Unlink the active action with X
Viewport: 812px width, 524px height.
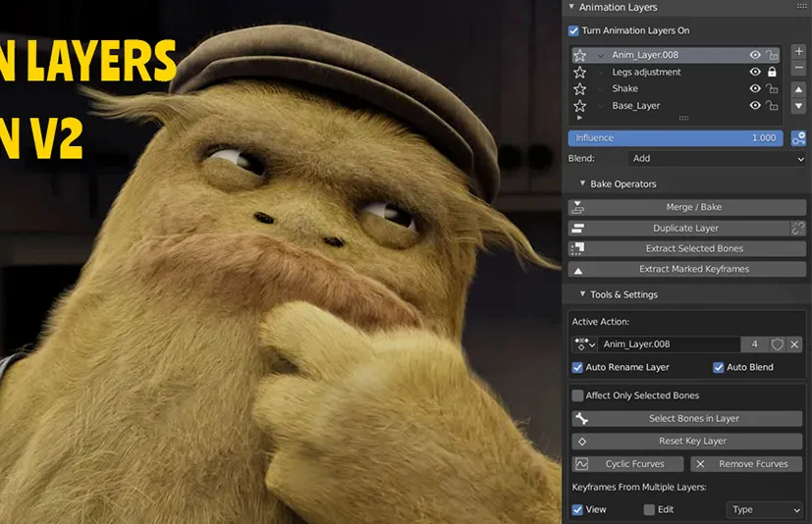794,344
